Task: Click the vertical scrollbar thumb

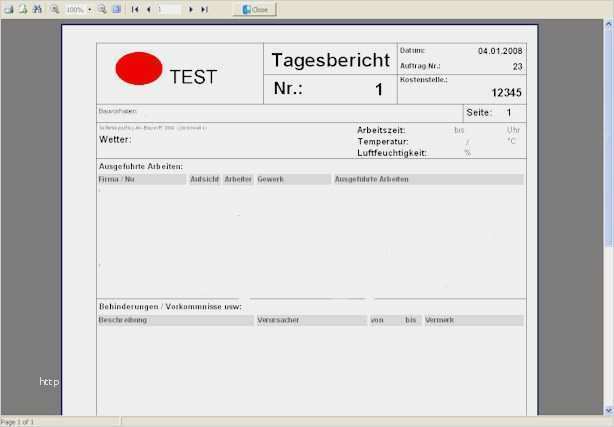Action: (609, 138)
